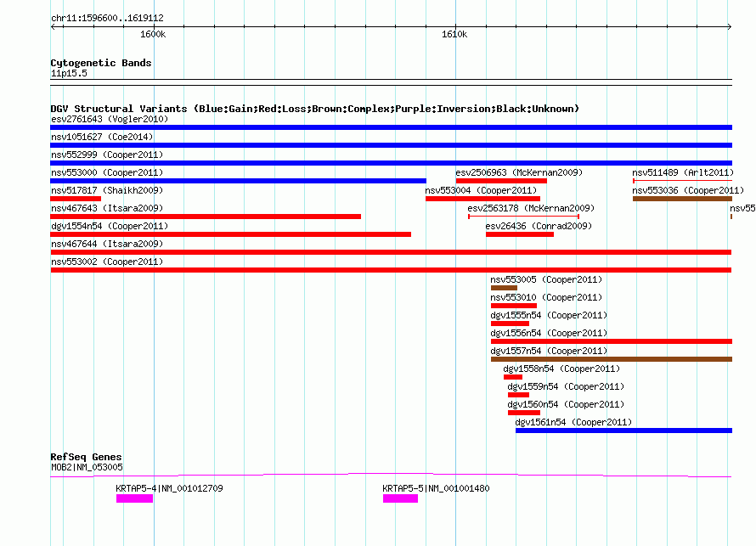Click the esv2506963 (McKernan2009) label
This screenshot has width=756, height=546.
coord(519,172)
